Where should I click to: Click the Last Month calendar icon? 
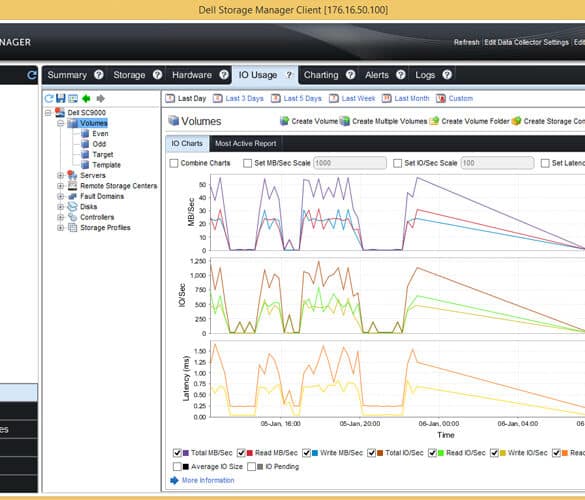[387, 99]
